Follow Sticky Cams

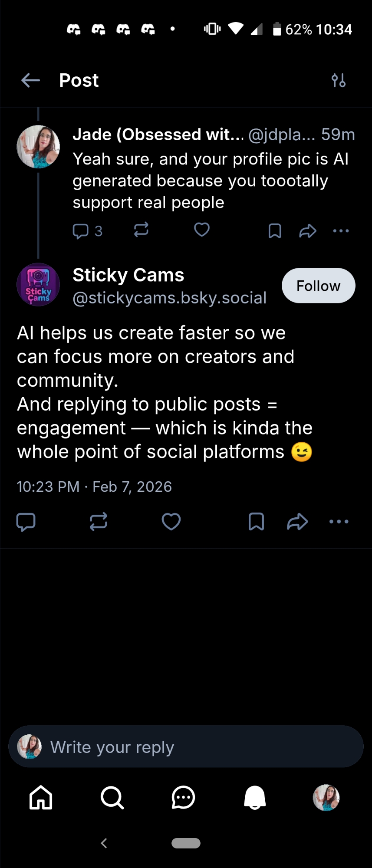[318, 286]
